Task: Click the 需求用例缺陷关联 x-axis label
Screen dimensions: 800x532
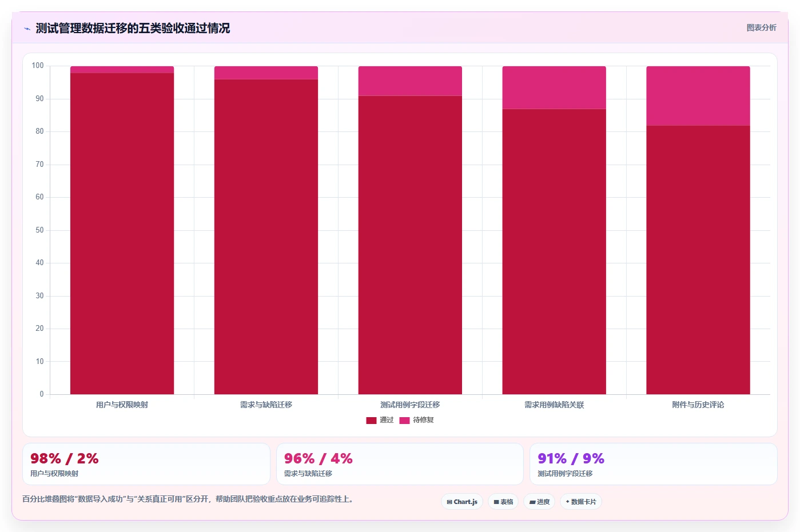Action: click(x=554, y=405)
